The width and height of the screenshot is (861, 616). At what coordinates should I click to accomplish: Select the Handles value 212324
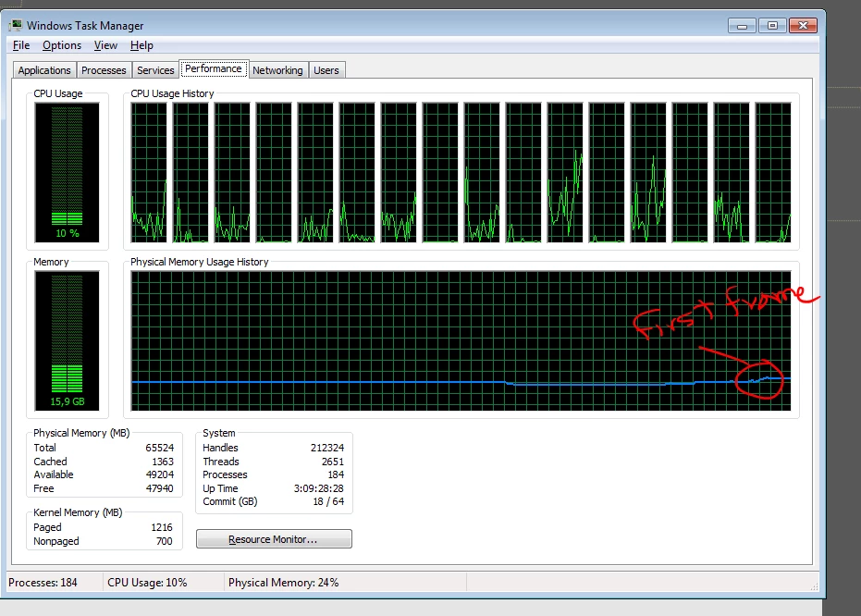[x=327, y=448]
